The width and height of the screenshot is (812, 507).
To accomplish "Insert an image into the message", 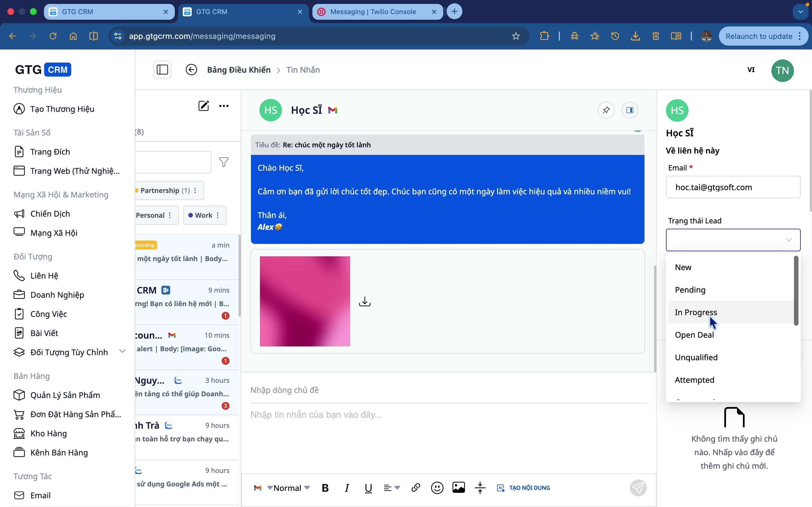I will point(458,488).
